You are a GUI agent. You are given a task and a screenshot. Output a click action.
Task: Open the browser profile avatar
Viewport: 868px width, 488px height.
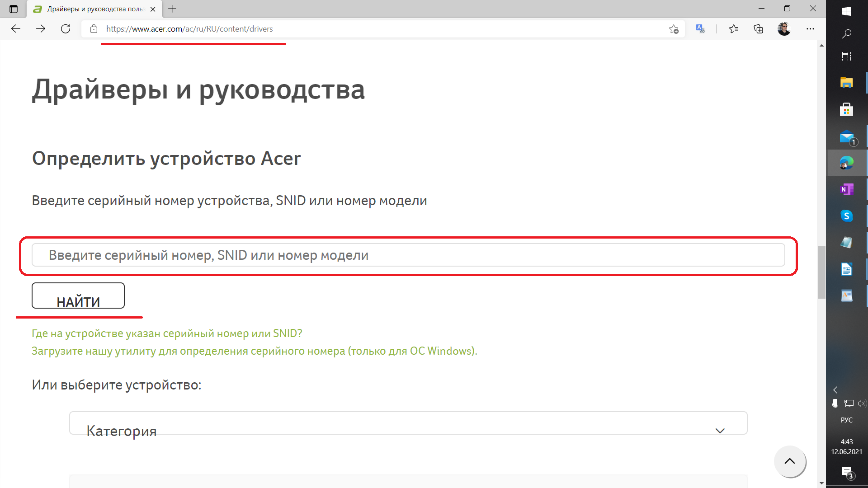784,29
